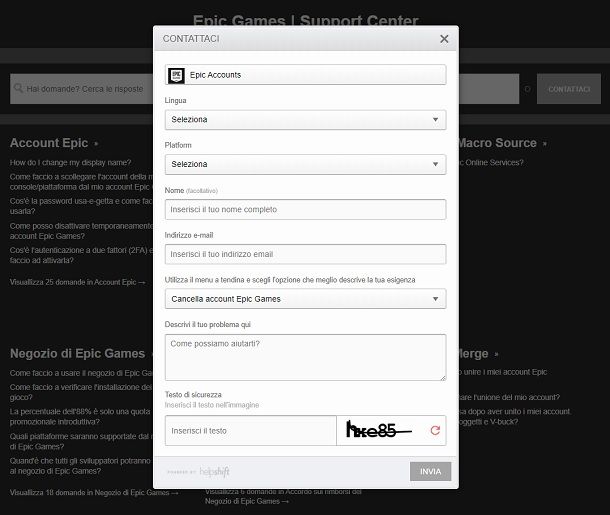Click the search magnifier icon

[18, 88]
